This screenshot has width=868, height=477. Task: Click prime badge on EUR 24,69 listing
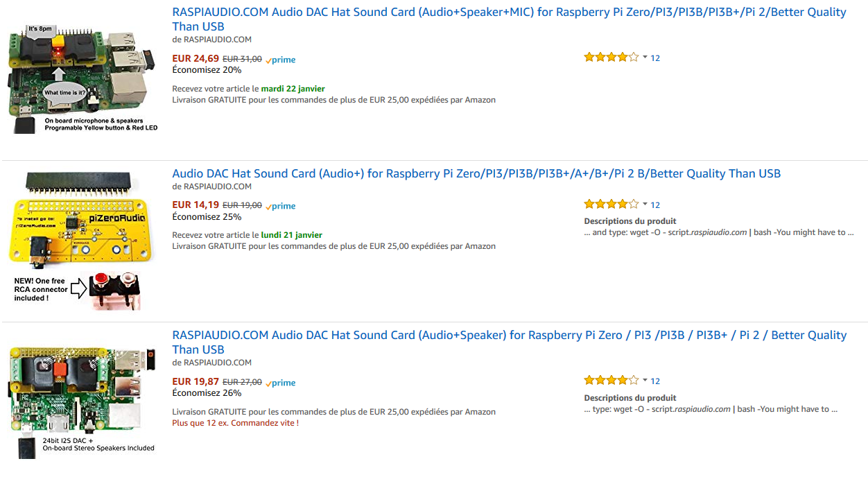tap(280, 60)
